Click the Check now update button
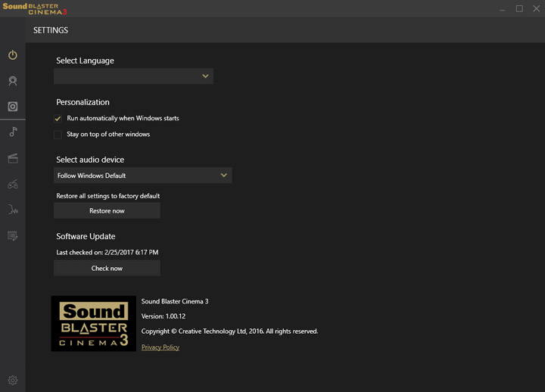545x392 pixels. point(107,269)
